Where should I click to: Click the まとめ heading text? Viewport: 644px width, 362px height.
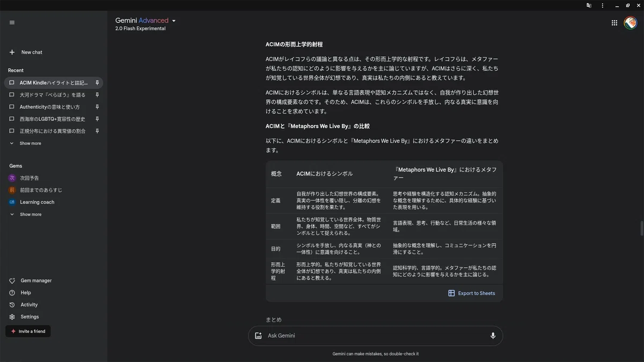274,320
